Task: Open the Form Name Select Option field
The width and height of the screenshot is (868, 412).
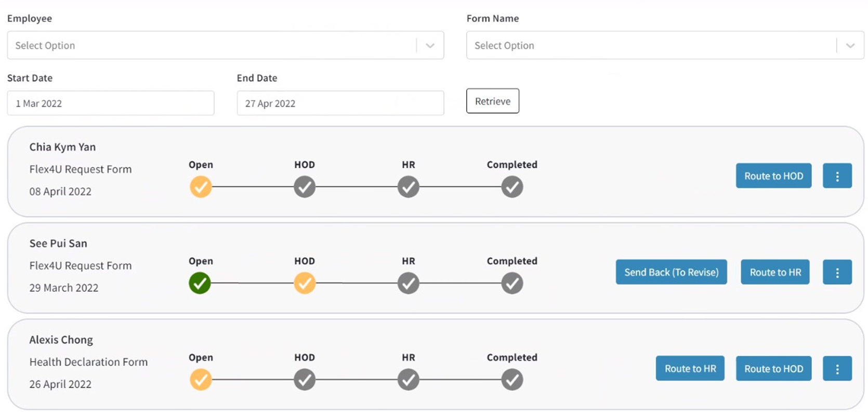Action: 665,45
